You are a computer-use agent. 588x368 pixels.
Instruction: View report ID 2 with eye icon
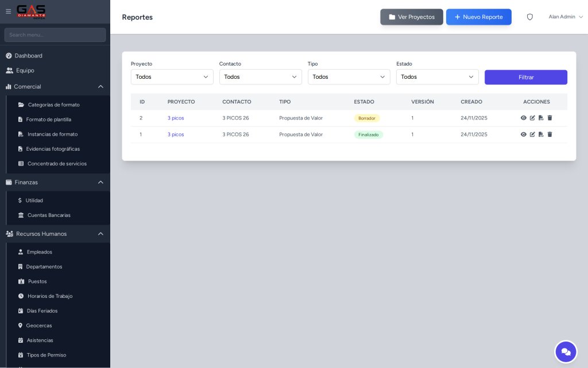tap(524, 118)
